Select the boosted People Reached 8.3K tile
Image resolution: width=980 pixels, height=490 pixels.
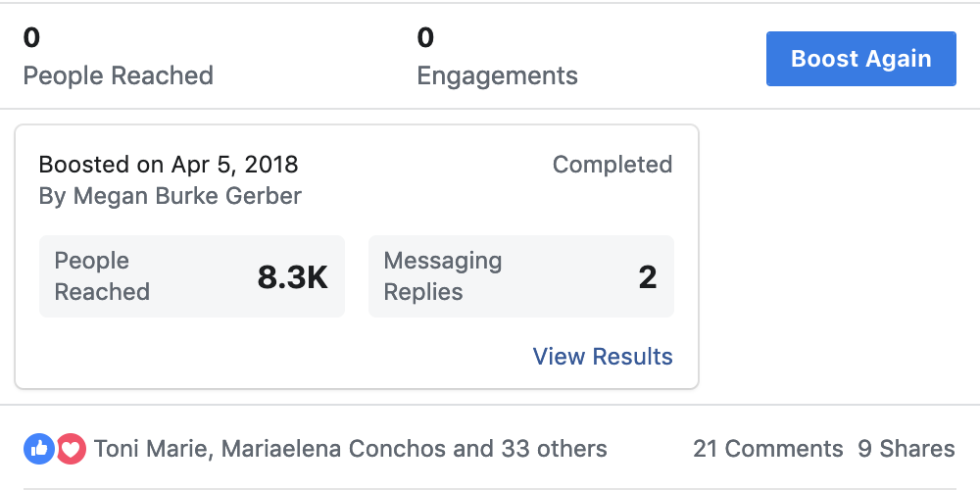(192, 276)
